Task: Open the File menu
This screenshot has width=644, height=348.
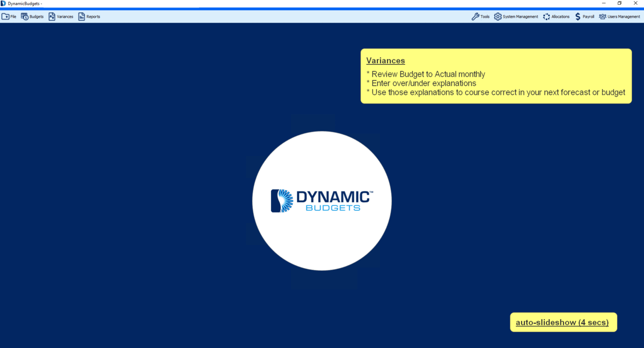Action: (x=13, y=17)
